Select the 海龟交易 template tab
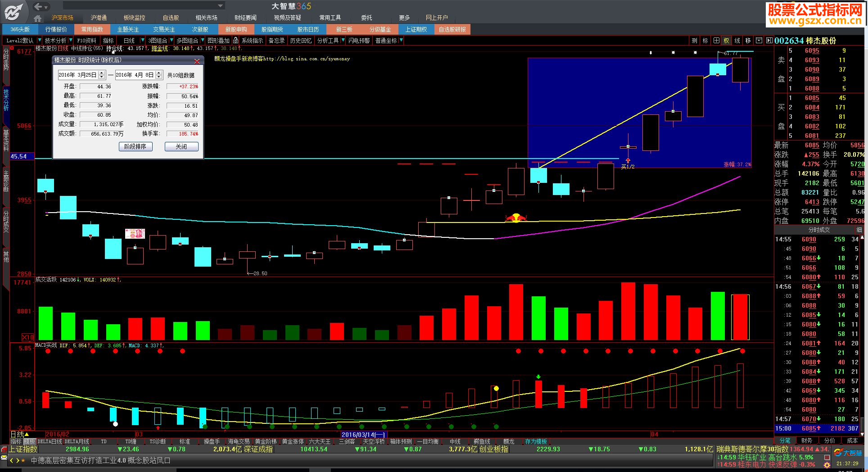Image resolution: width=868 pixels, height=472 pixels. pos(239,442)
